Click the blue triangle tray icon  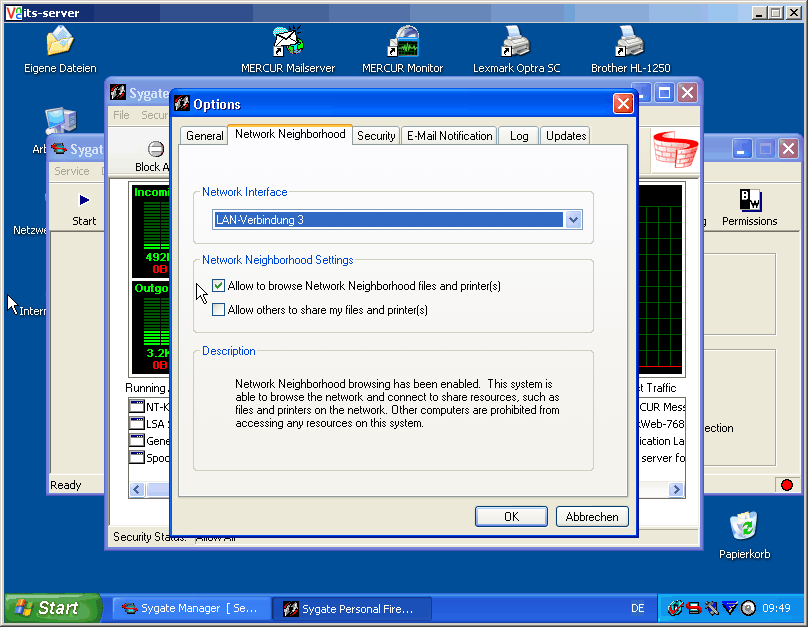[x=730, y=608]
